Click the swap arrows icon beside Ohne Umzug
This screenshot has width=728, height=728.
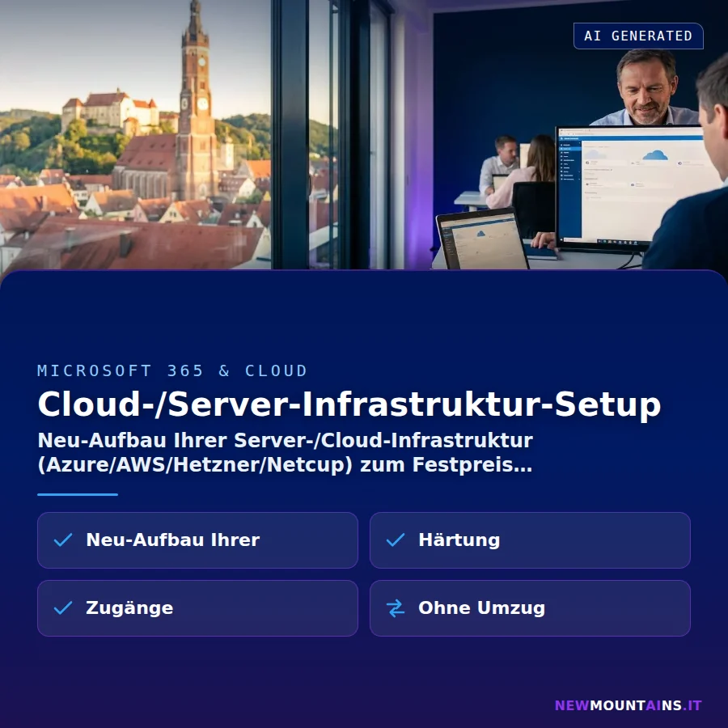[x=396, y=608]
